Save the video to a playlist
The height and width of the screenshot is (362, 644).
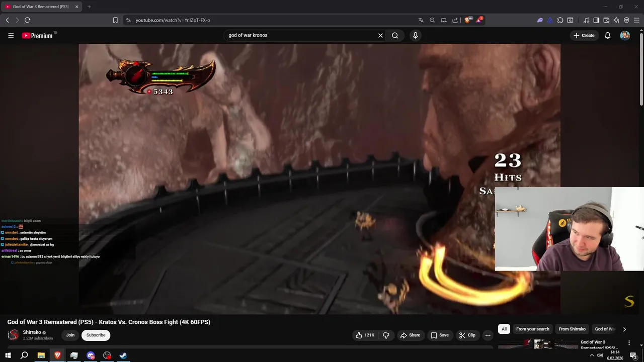tap(440, 335)
